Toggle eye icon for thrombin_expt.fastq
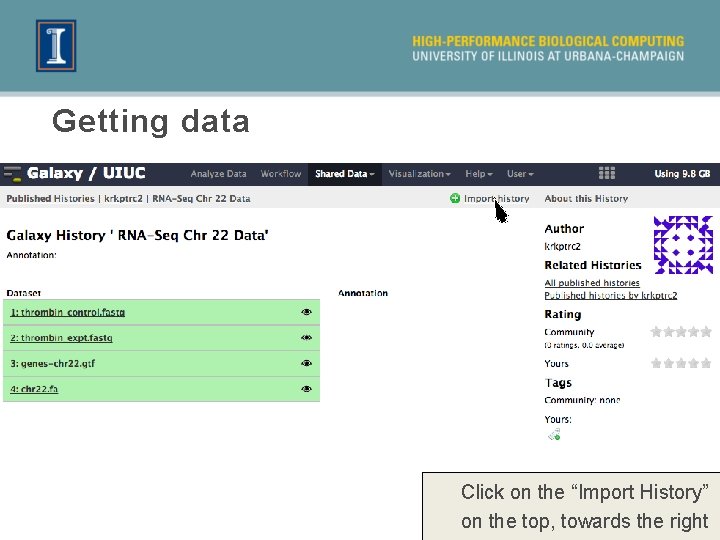720x540 pixels. coord(307,338)
